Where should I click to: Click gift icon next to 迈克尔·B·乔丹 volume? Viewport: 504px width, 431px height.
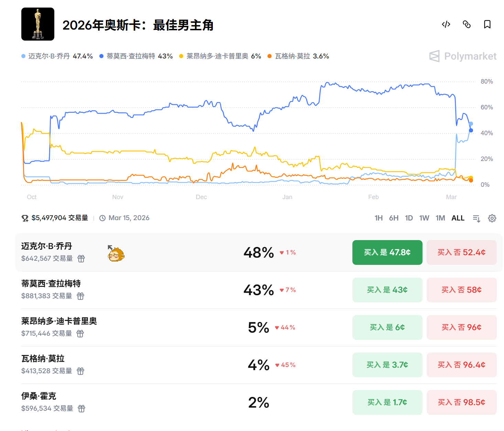coord(81,259)
